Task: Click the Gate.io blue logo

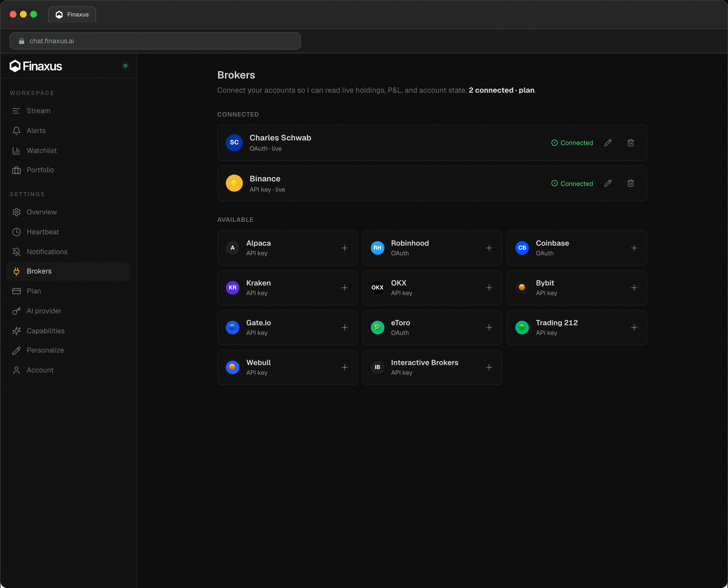Action: 232,328
